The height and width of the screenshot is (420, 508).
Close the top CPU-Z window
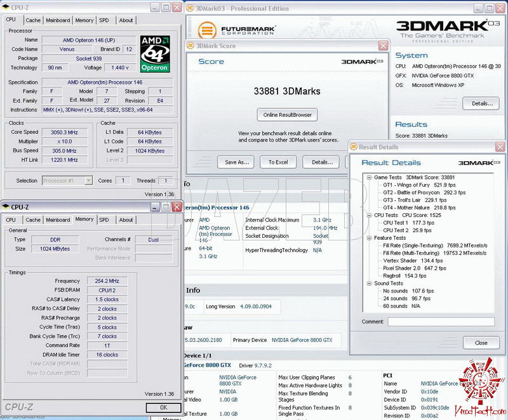(177, 8)
